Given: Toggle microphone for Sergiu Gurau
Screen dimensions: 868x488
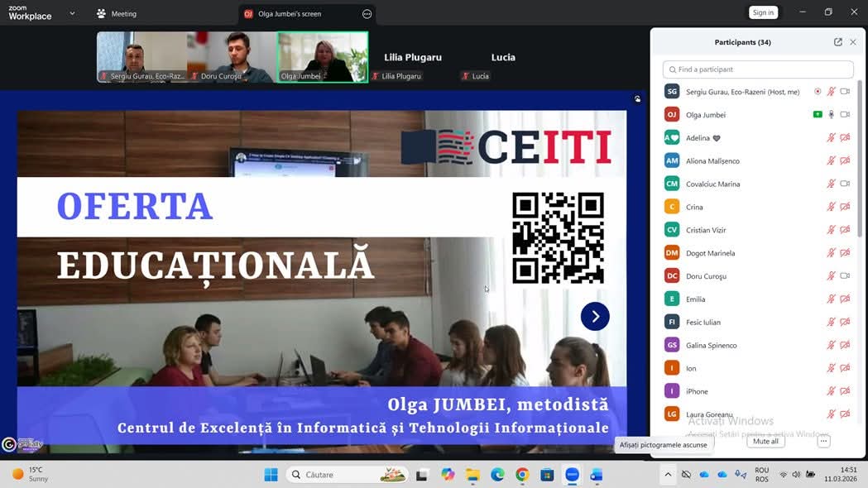Looking at the screenshot, I should point(831,91).
